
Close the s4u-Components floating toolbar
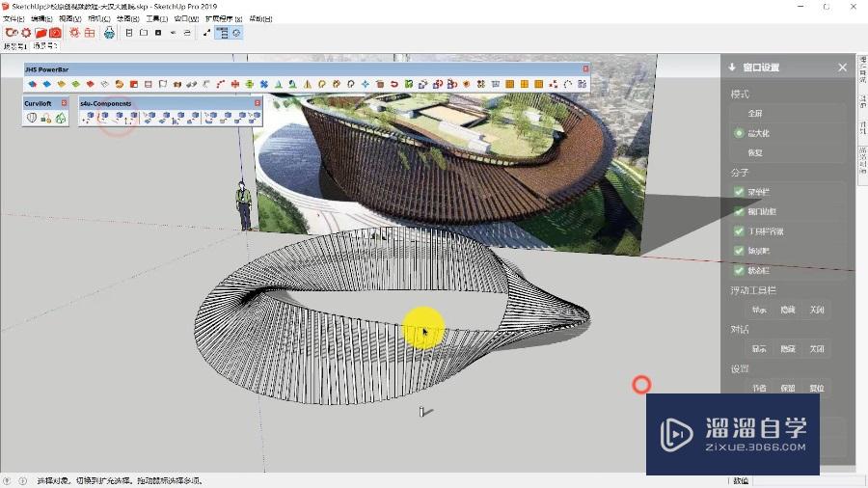258,103
